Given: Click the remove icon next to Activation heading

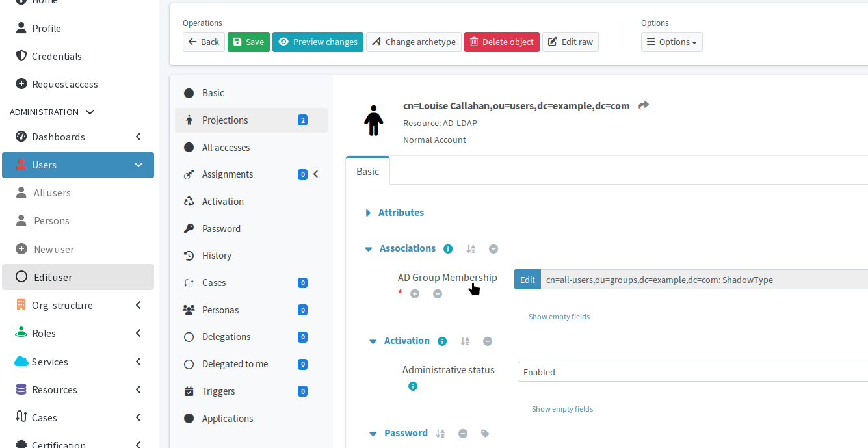Looking at the screenshot, I should coord(488,341).
